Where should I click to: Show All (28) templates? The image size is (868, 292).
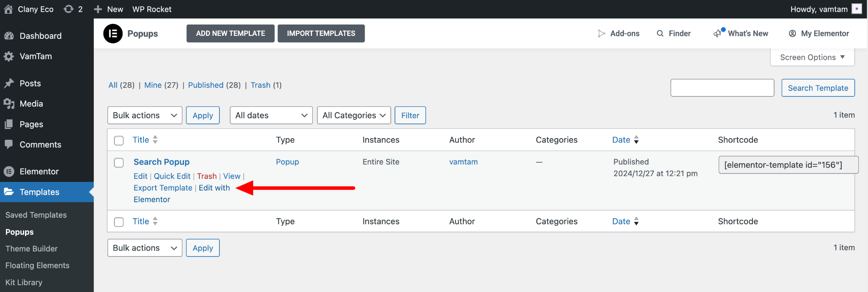coord(121,85)
